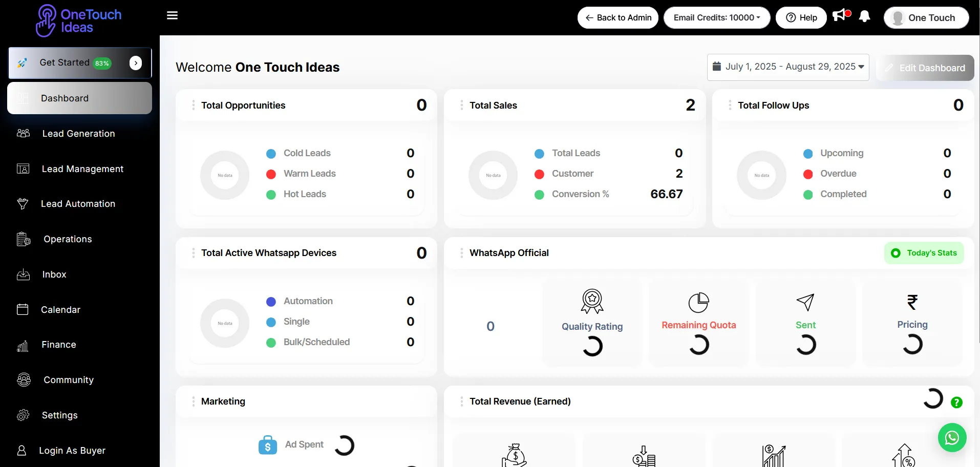
Task: Open the date range picker
Action: coord(787,67)
